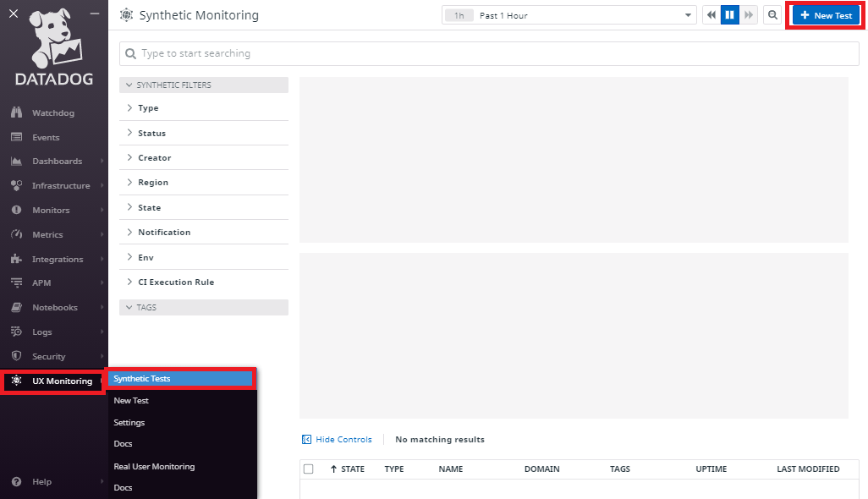868x499 pixels.
Task: Open Docs below Real User Monitoring
Action: tap(123, 487)
